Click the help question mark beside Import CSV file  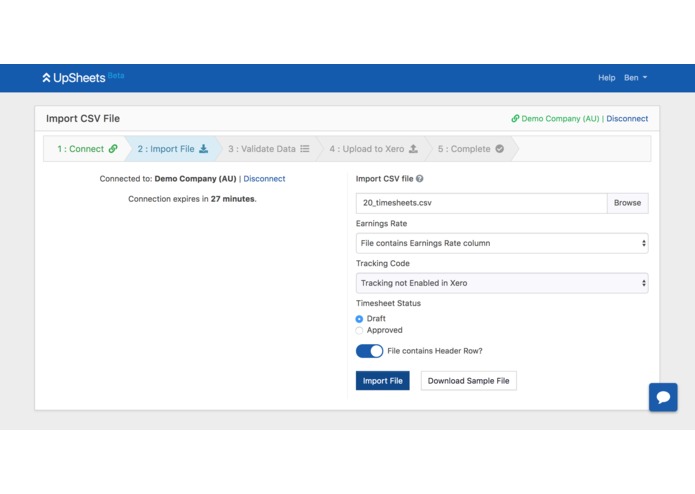click(420, 179)
